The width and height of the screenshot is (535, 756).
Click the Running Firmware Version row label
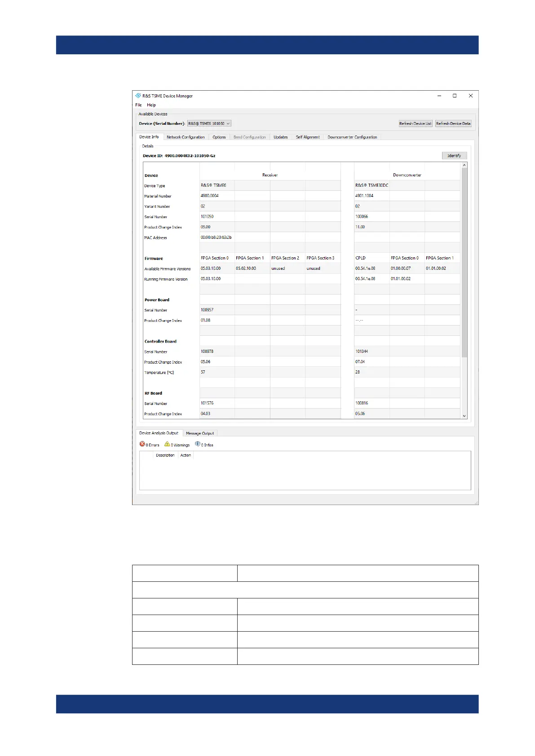click(166, 279)
